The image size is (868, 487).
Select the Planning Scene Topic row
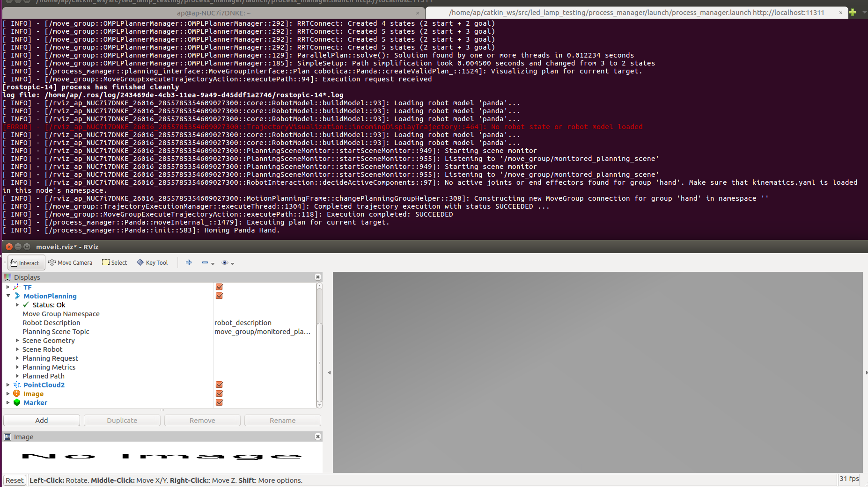tap(160, 332)
